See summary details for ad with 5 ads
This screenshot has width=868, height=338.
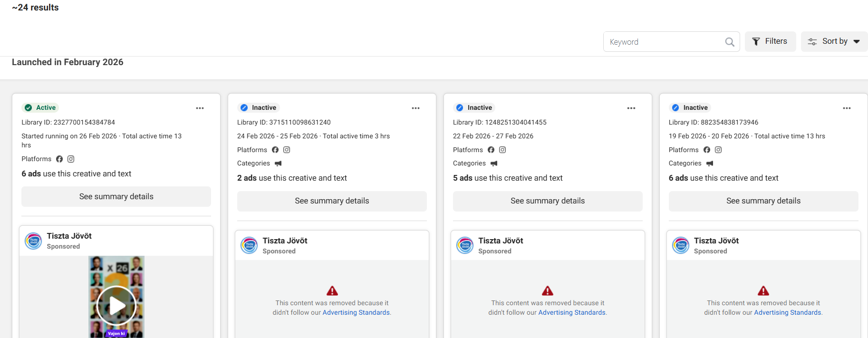coord(548,201)
